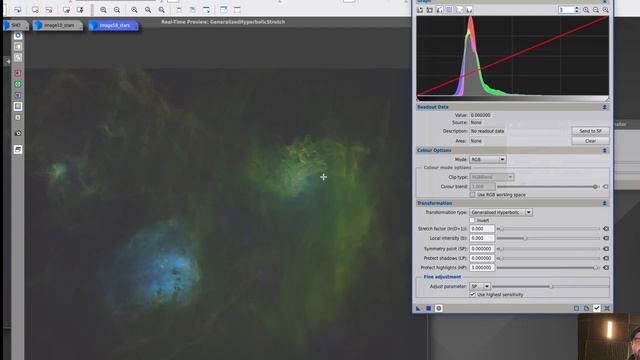
Task: Click the Protect highlights slider handle
Action: click(596, 268)
